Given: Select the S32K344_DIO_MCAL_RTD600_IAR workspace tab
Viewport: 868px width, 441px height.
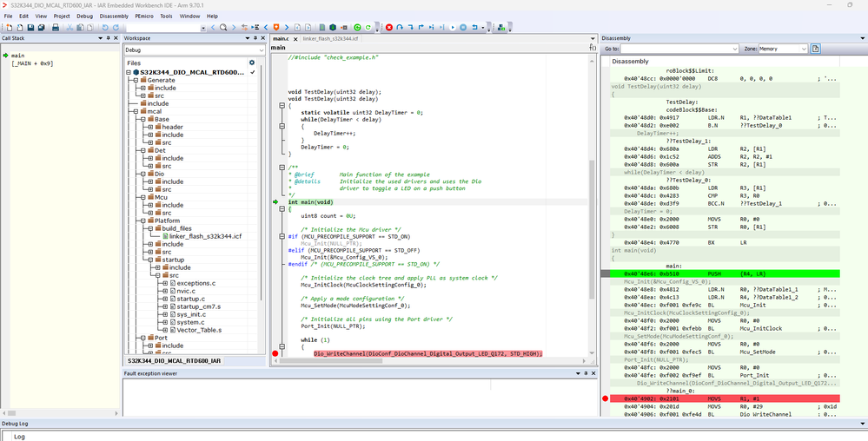Looking at the screenshot, I should click(x=174, y=360).
